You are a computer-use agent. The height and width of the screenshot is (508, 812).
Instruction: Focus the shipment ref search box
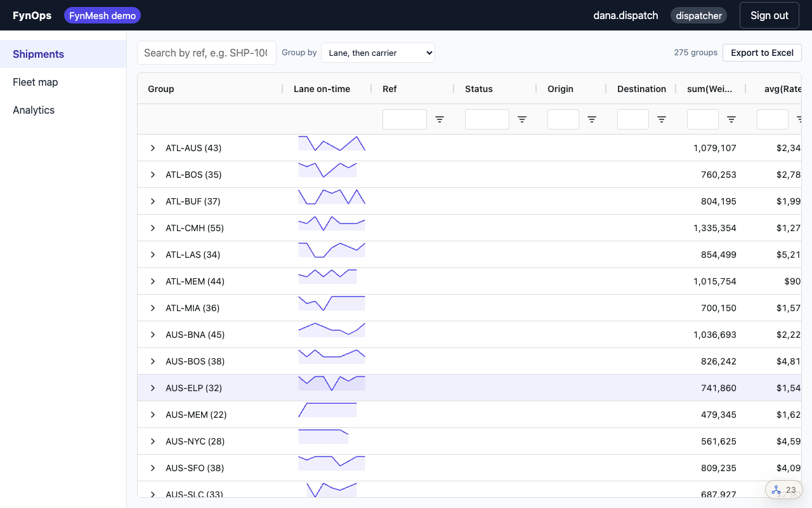tap(207, 53)
